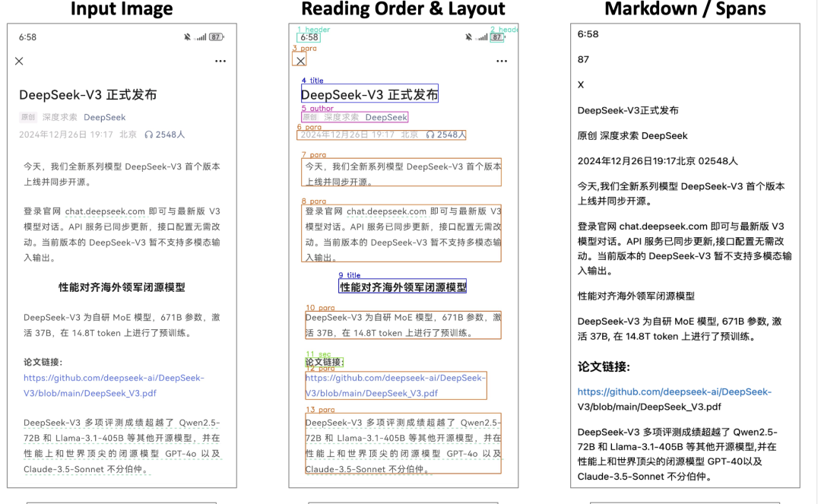This screenshot has height=504, width=821.
Task: Click the headphone icon beside 2548人 in Reading Order panel
Action: pyautogui.click(x=430, y=135)
